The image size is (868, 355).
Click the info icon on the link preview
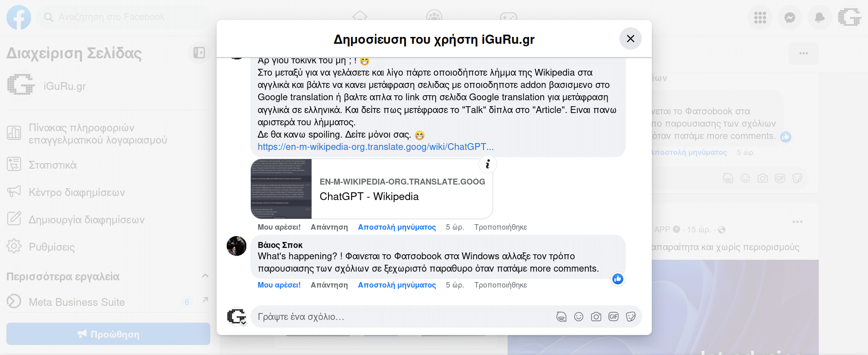(x=488, y=164)
